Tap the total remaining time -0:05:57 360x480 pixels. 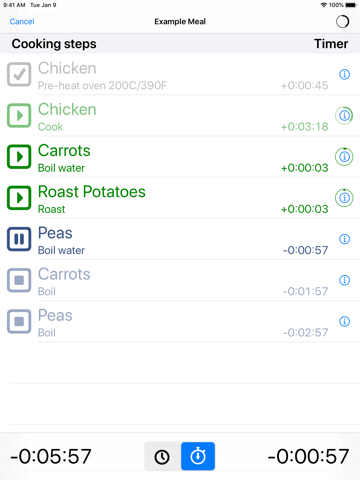(x=51, y=456)
